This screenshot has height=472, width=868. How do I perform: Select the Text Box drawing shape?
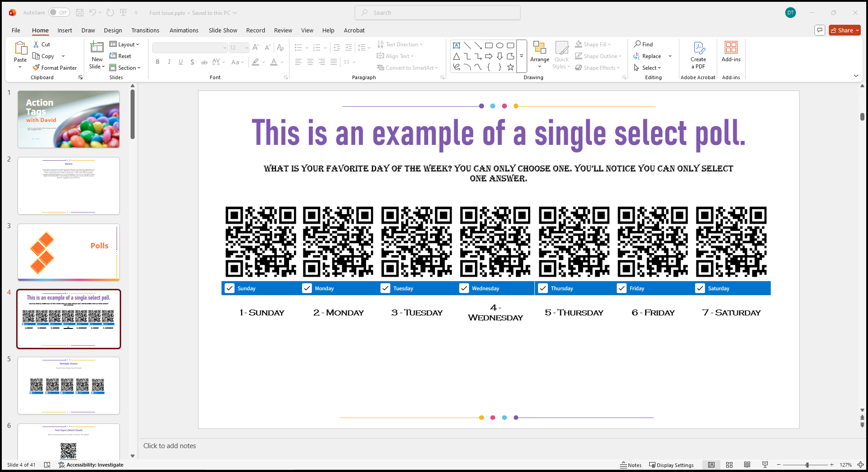click(456, 45)
